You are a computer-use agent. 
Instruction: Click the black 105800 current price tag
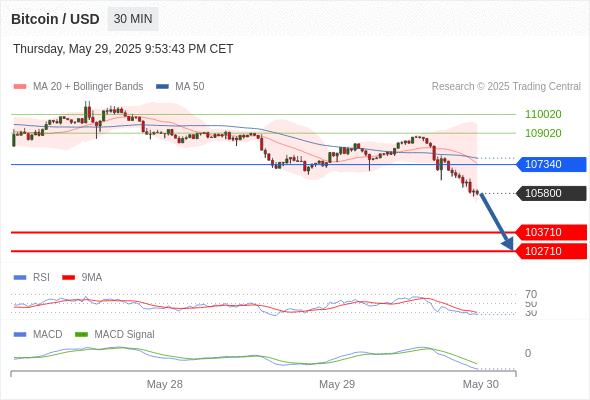click(551, 193)
